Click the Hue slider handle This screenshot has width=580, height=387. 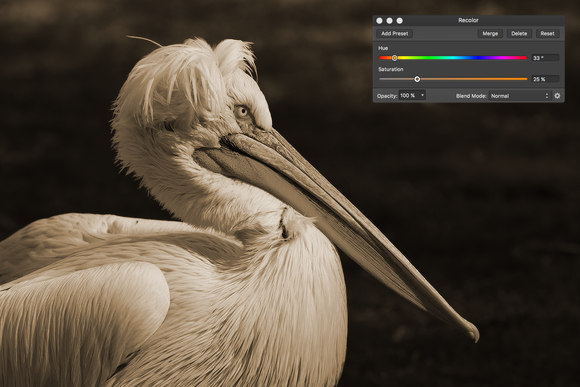click(x=394, y=58)
